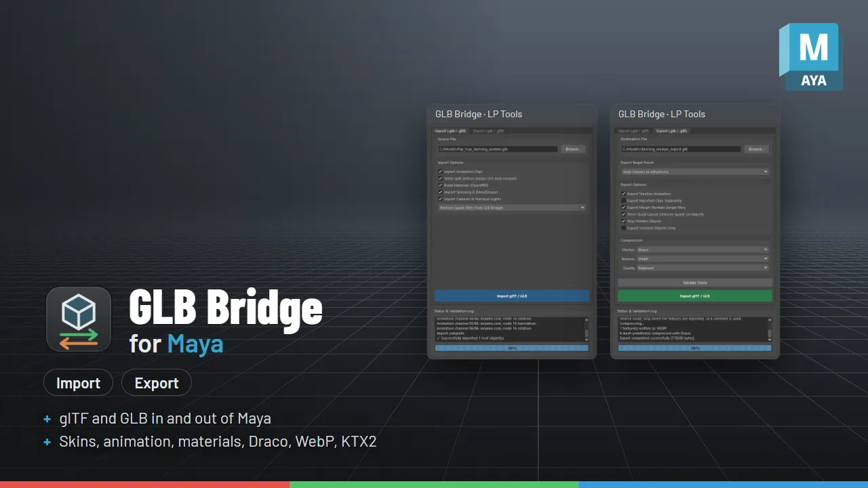Click the import panel log scrollbar
868x488 pixels.
(x=587, y=329)
